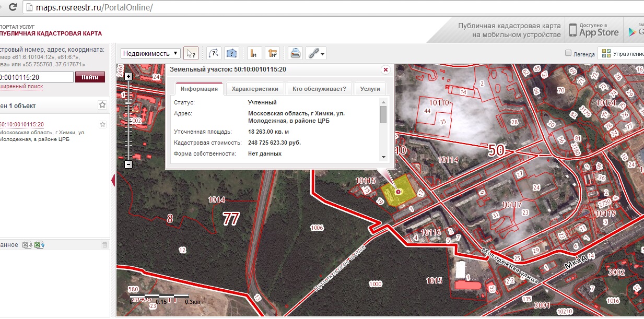The width and height of the screenshot is (644, 319).
Task: Enable the Легенда checkbox
Action: click(568, 53)
